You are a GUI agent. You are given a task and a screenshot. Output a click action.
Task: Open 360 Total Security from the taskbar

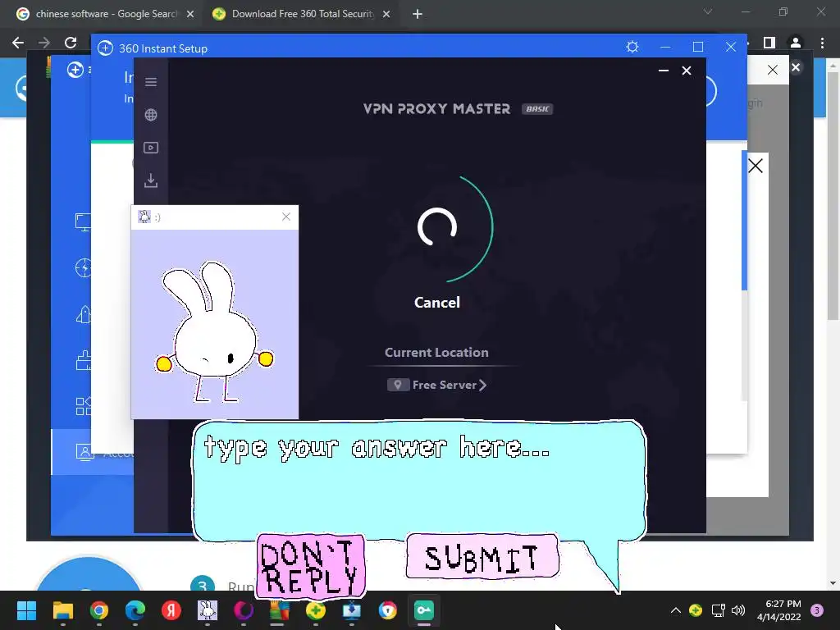(x=316, y=610)
